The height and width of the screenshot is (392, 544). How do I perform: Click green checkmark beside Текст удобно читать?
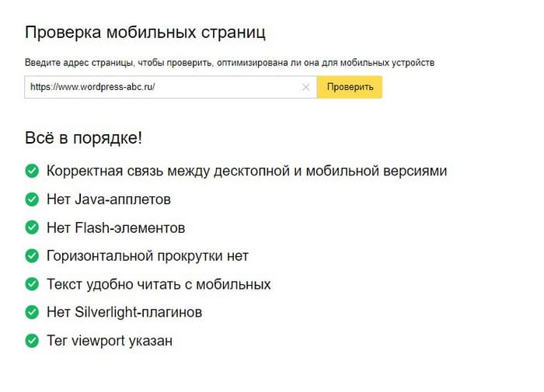coord(32,284)
